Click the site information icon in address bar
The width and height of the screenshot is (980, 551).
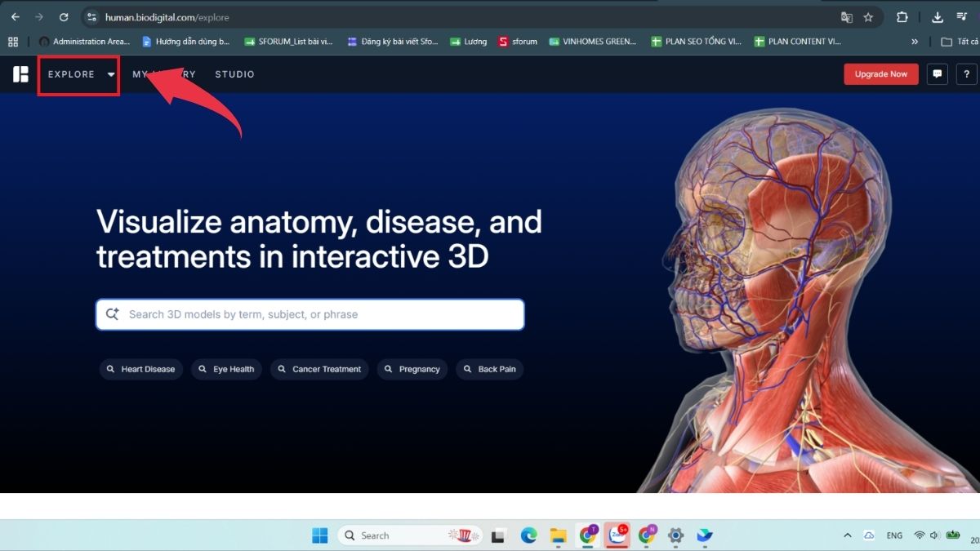(91, 17)
